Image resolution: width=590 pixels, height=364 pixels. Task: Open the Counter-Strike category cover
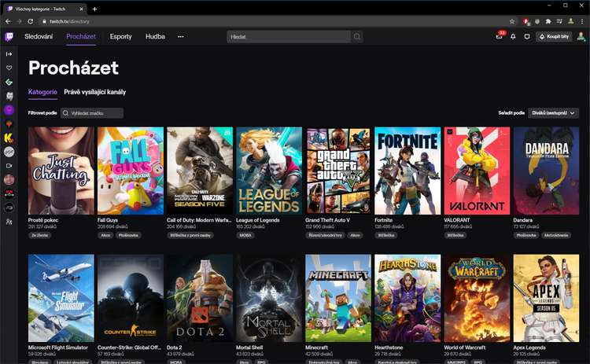[x=131, y=298]
